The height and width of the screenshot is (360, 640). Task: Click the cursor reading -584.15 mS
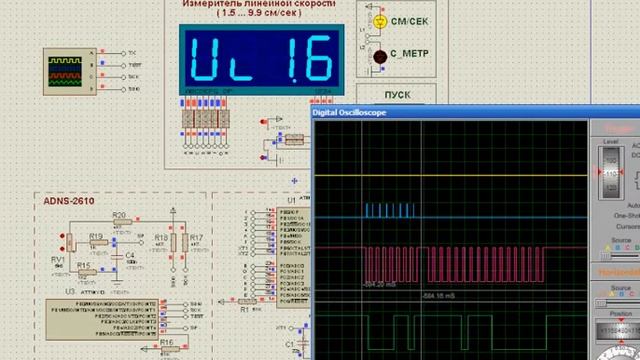point(439,296)
